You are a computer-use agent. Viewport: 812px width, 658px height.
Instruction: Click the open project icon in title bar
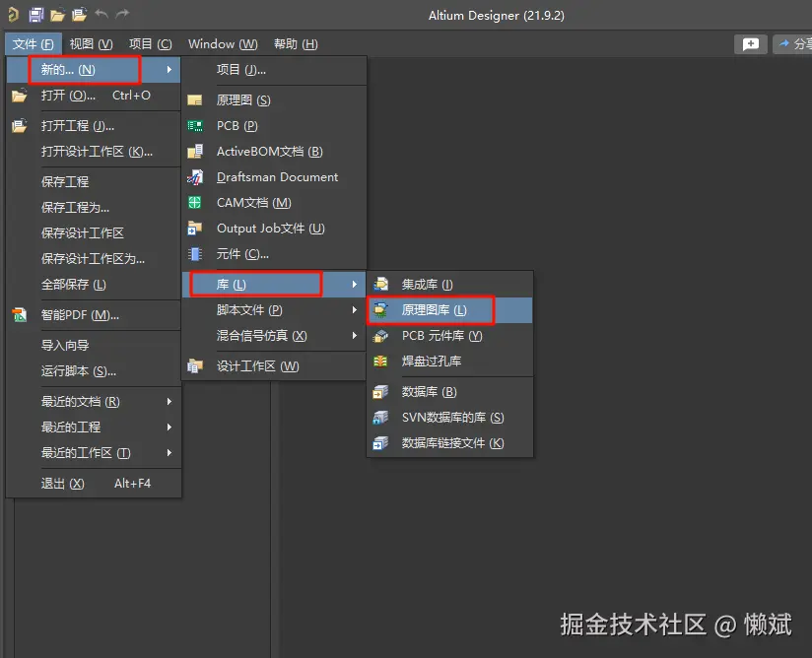click(x=79, y=15)
